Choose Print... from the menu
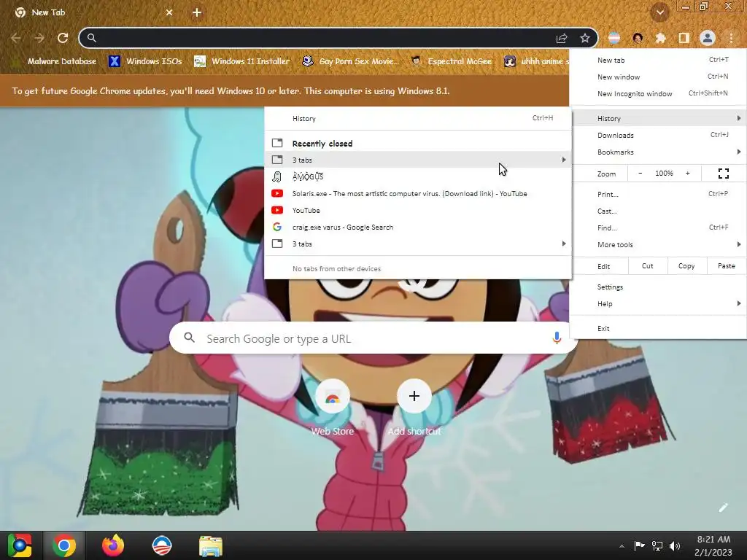The height and width of the screenshot is (560, 747). (x=658, y=194)
